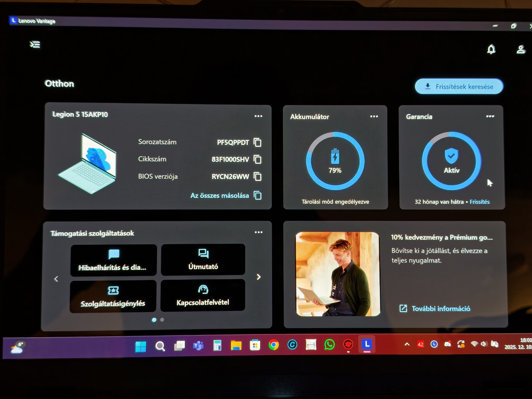This screenshot has width=532, height=399.
Task: Open the Wi-Fi network tray icon
Action: click(474, 344)
